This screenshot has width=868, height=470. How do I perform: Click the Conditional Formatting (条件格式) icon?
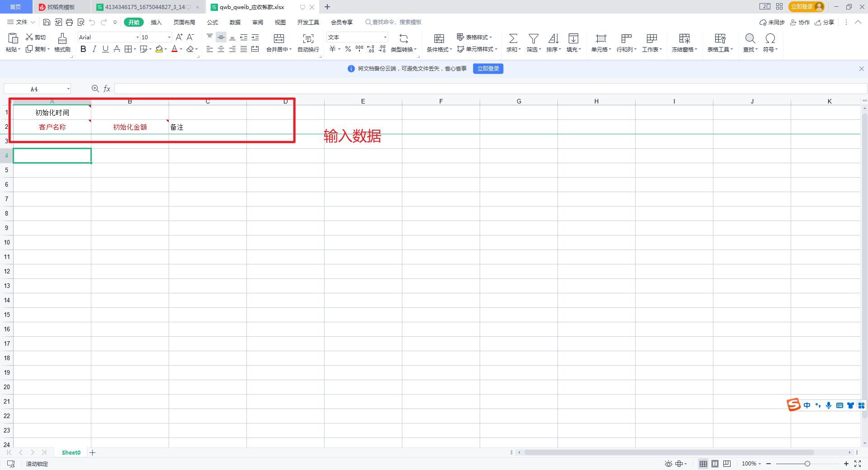coord(439,39)
